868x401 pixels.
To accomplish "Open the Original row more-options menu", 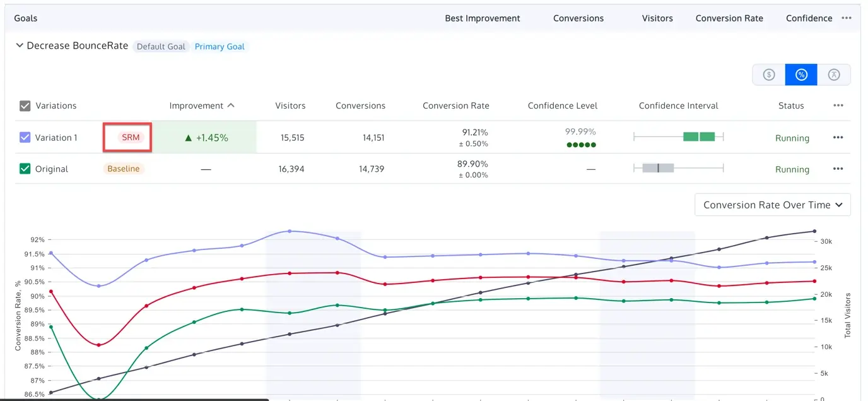I will click(838, 169).
